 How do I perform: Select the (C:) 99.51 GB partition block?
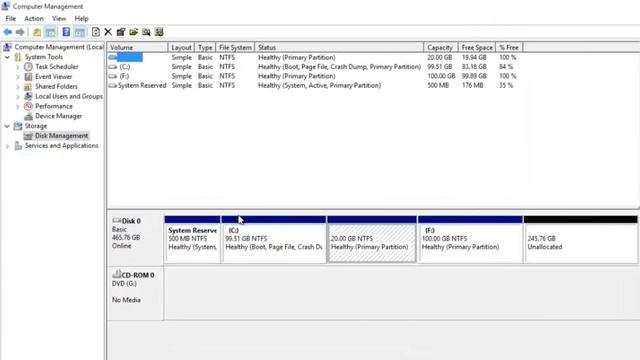(x=274, y=240)
